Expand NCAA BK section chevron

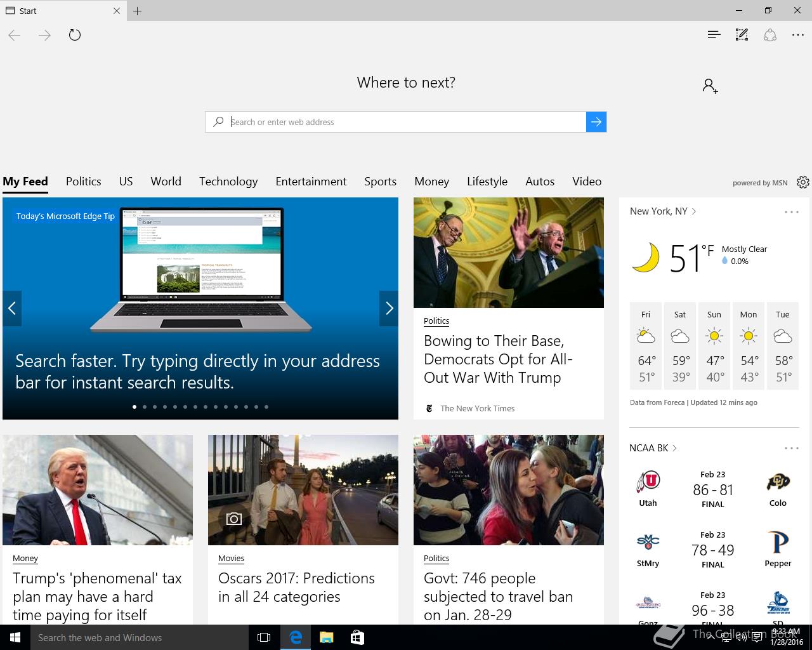674,448
